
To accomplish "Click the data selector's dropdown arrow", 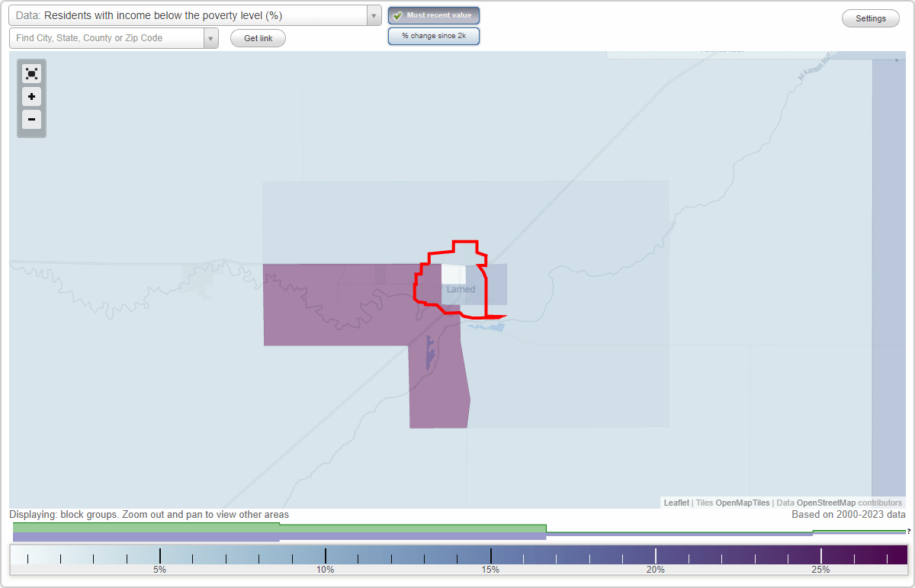I will tap(373, 14).
